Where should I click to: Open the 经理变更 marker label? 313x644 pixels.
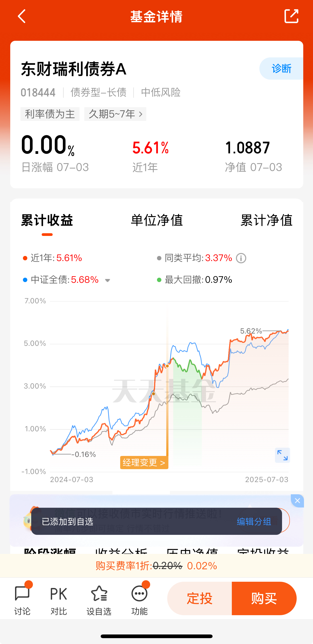pos(144,463)
